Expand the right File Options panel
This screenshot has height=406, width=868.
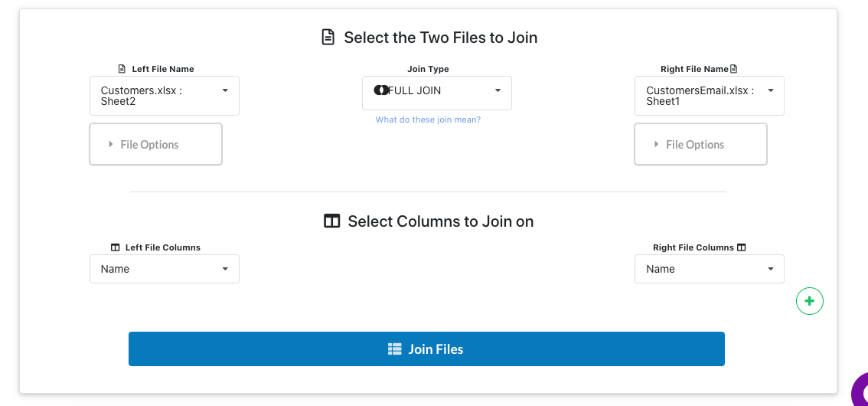(x=700, y=144)
